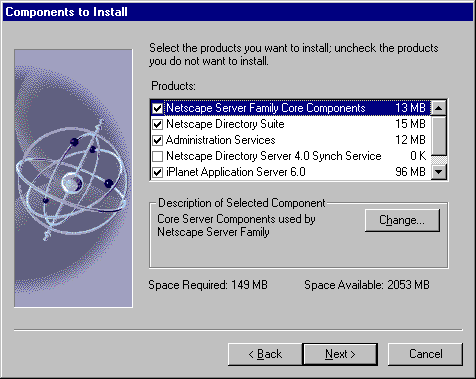Select the Netscape Directory Suite row
476x379 pixels.
[x=291, y=124]
